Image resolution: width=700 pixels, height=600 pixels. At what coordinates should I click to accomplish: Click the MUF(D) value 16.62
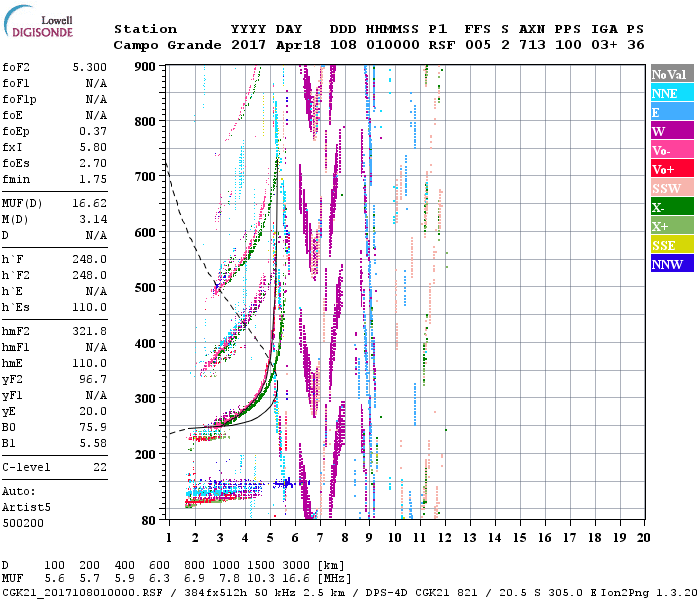90,204
